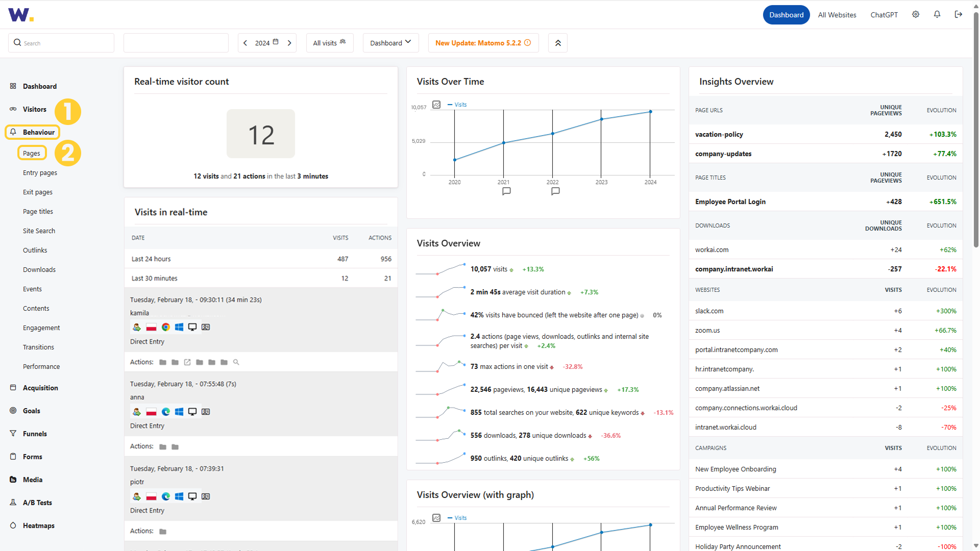Viewport: 980px width, 551px height.
Task: Open Engagement report
Action: coord(41,328)
